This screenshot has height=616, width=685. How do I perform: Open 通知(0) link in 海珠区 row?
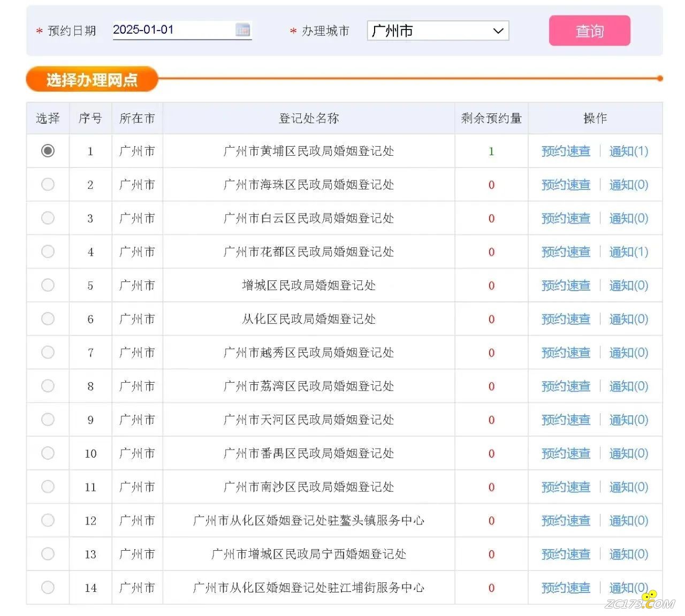point(629,185)
